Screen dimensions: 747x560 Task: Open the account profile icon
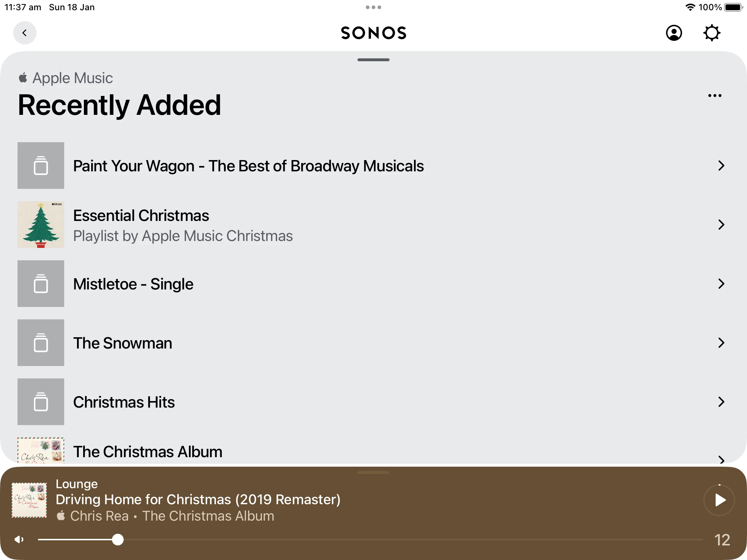(674, 33)
